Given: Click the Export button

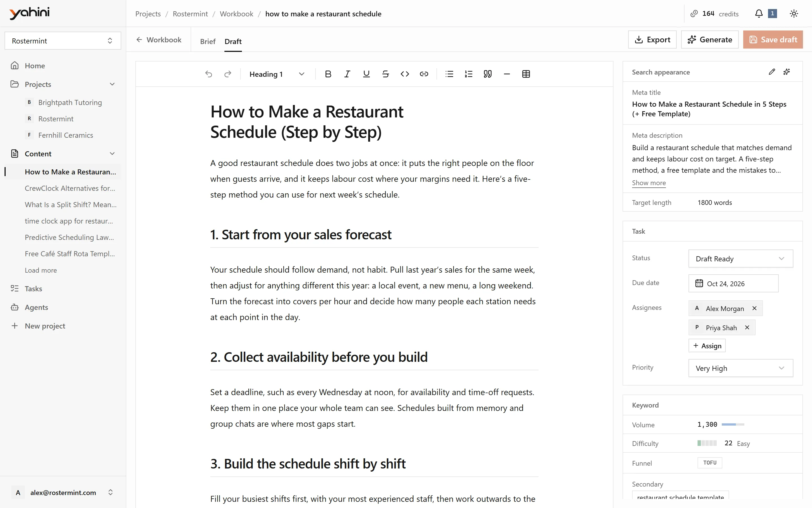Looking at the screenshot, I should 652,40.
